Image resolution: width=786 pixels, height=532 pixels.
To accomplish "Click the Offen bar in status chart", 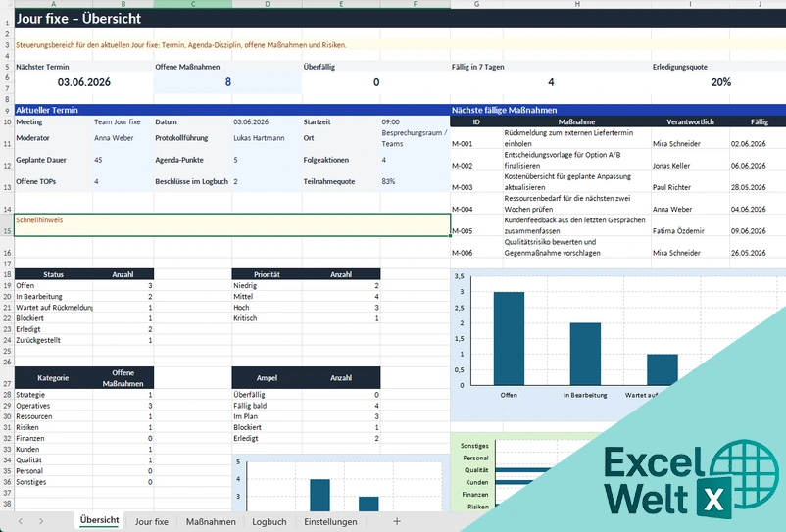I will tap(509, 339).
